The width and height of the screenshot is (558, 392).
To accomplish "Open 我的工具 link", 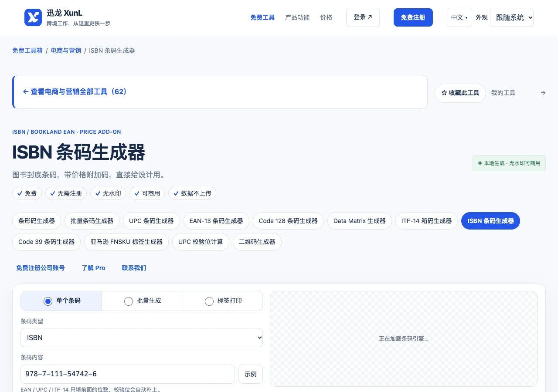I will [x=504, y=93].
